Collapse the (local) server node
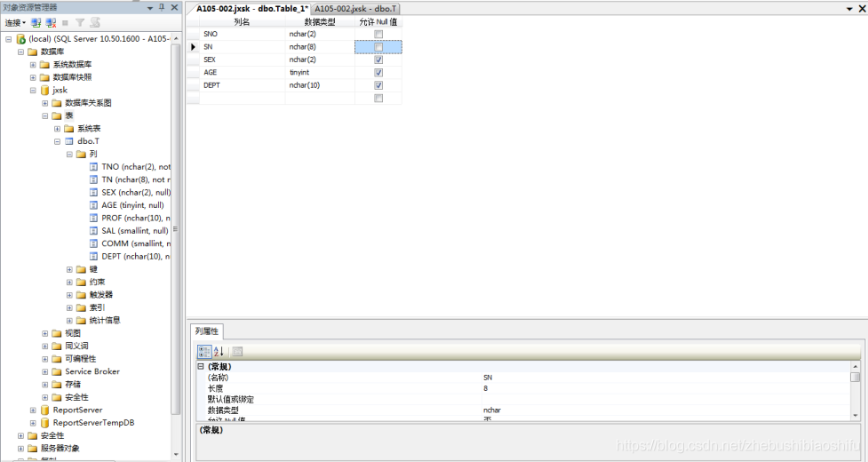 [8, 39]
